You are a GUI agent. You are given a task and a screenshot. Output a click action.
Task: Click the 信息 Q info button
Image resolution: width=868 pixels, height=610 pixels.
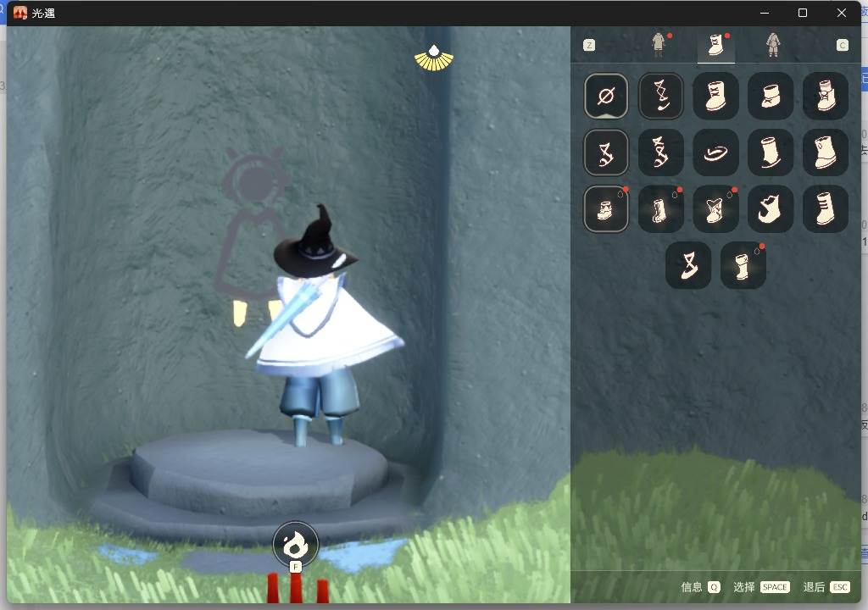point(700,587)
